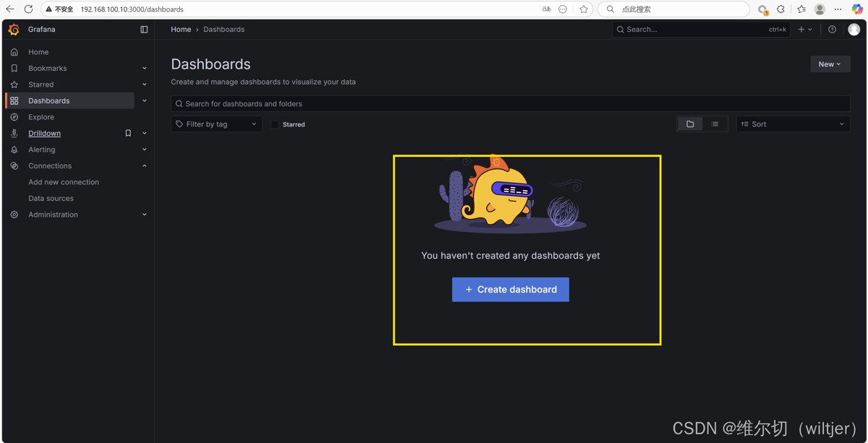The width and height of the screenshot is (868, 443).
Task: Click the browser address bar URL
Action: click(132, 9)
